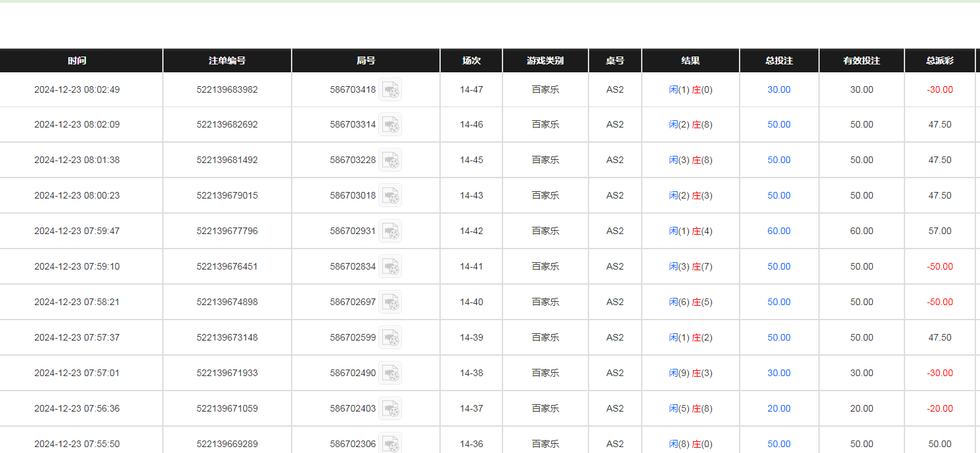Viewport: 980px width, 453px height.
Task: Click the blue 30.00 total bet in the 14-47 row
Action: click(x=778, y=89)
